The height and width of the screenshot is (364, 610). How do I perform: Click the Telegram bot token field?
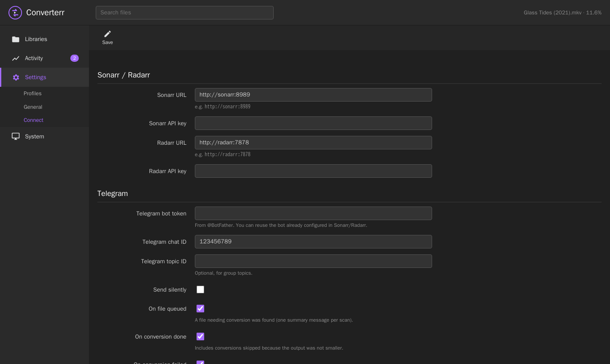(313, 213)
